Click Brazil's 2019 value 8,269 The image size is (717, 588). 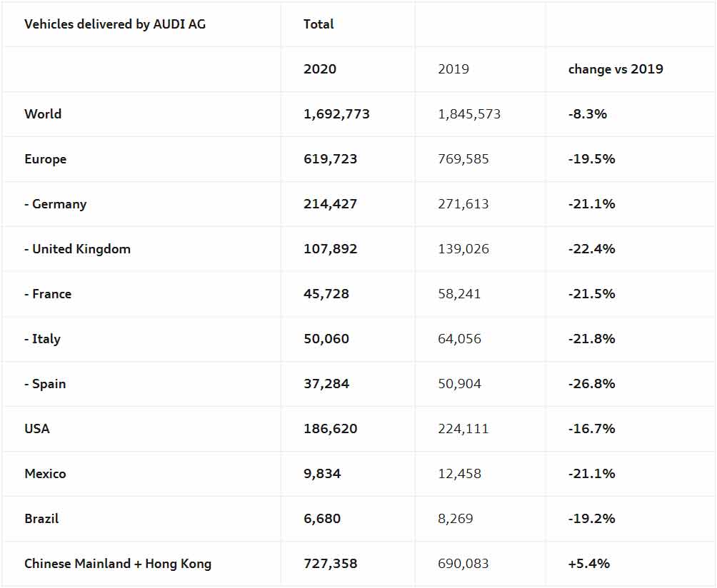[456, 519]
